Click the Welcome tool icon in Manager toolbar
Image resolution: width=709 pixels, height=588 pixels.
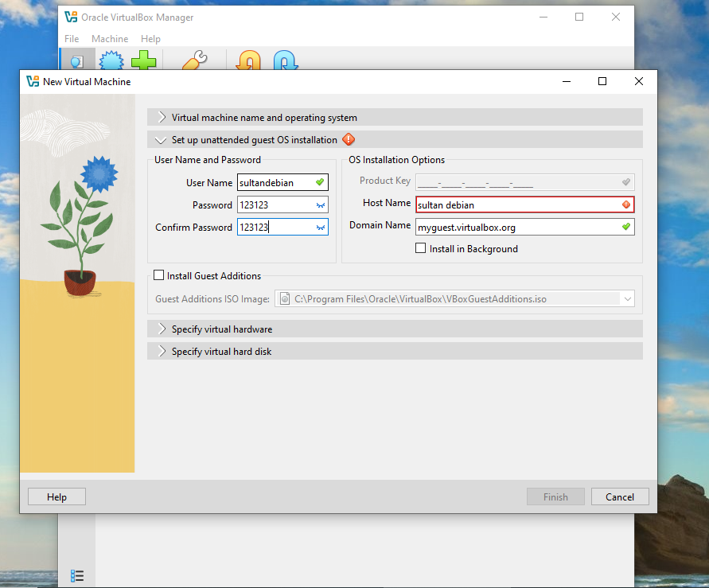point(77,60)
